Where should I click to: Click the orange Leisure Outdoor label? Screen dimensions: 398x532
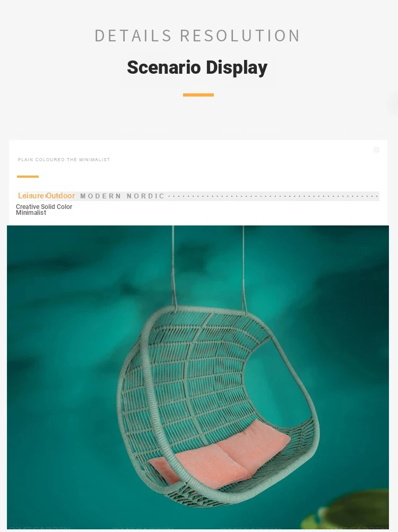pos(46,196)
